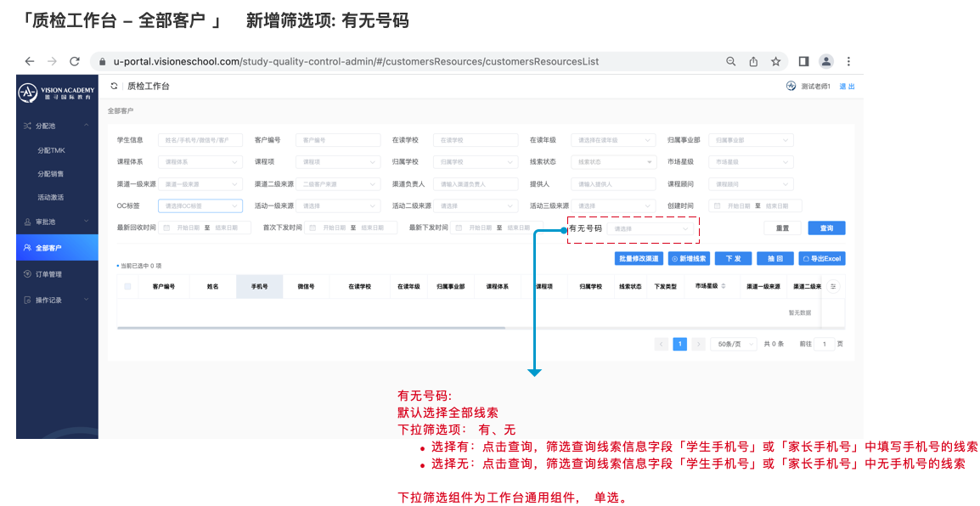Click the browser reload page icon
Image resolution: width=980 pixels, height=506 pixels.
click(75, 62)
